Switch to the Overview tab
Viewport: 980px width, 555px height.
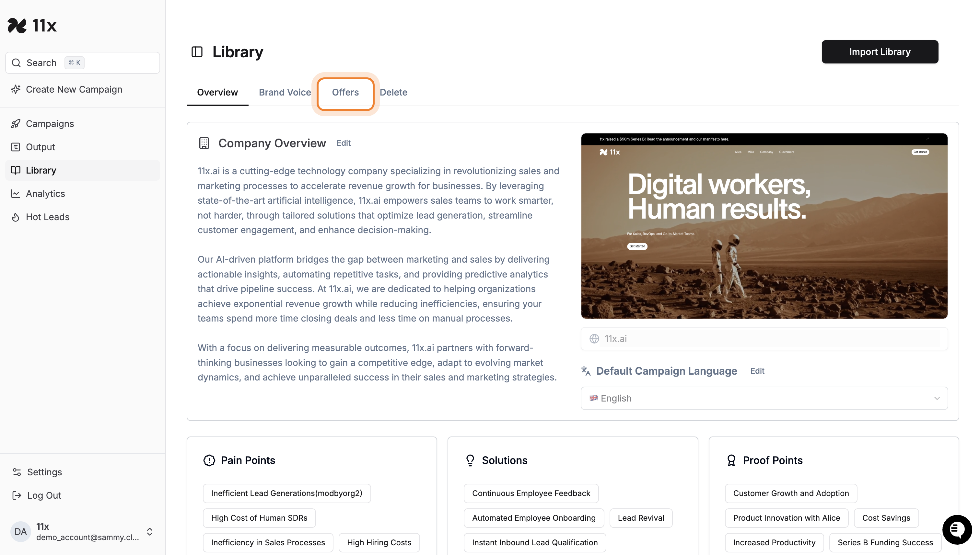tap(217, 92)
